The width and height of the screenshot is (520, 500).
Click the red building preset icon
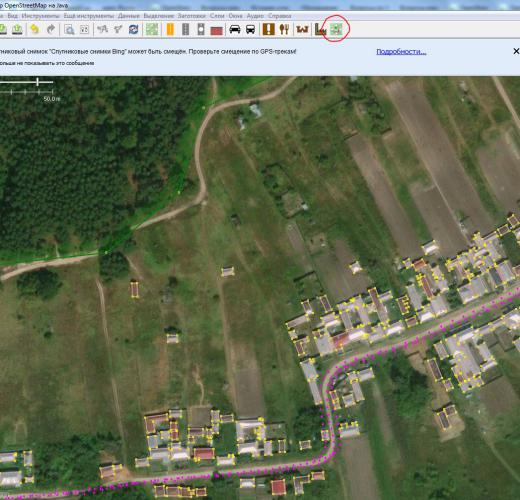click(216, 31)
